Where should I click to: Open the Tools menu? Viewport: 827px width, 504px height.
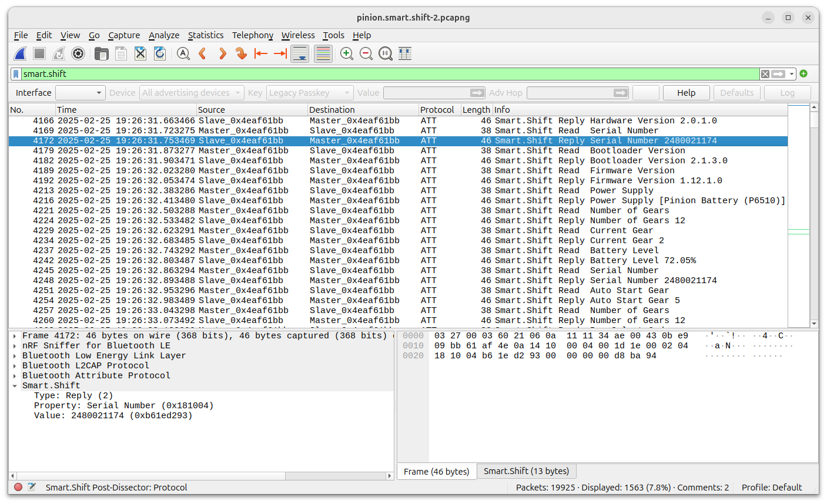(x=333, y=35)
